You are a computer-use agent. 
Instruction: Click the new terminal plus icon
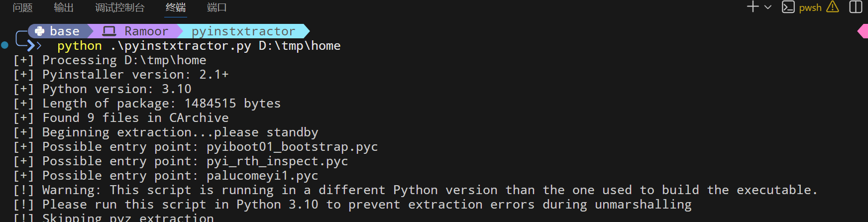(753, 7)
